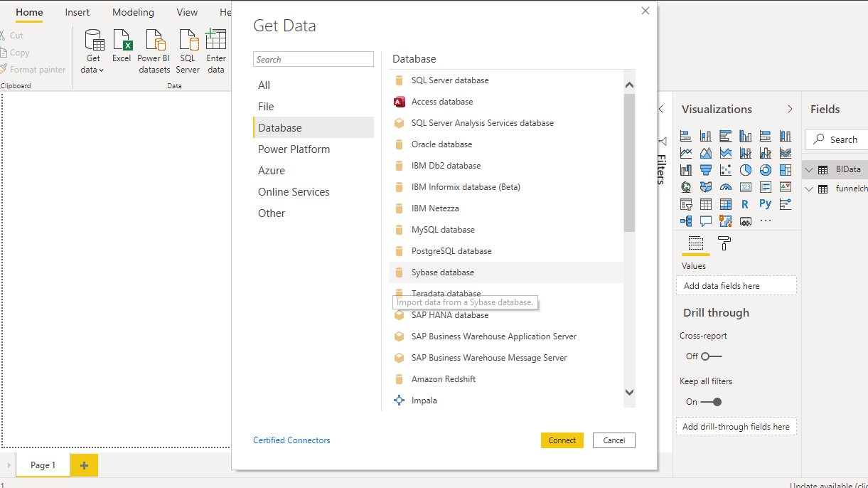Choose the funnel chart visualization
868x488 pixels.
[x=706, y=170]
